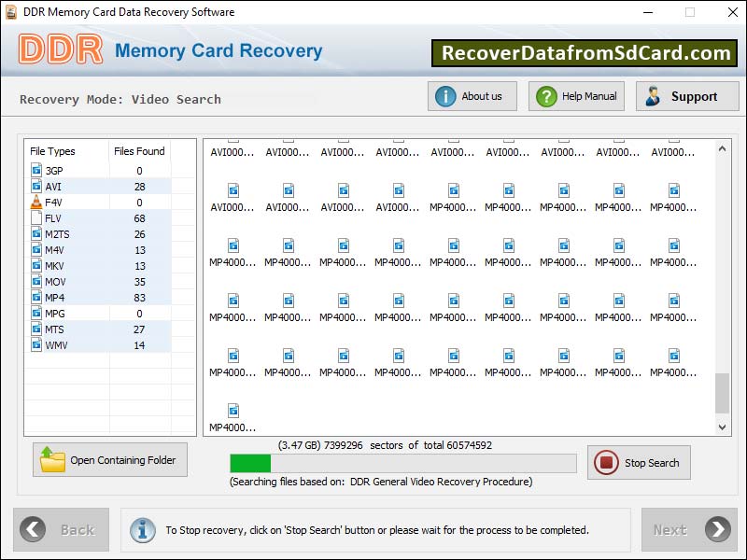Viewport: 747px width, 560px height.
Task: Click the MKV row label
Action: tap(54, 266)
